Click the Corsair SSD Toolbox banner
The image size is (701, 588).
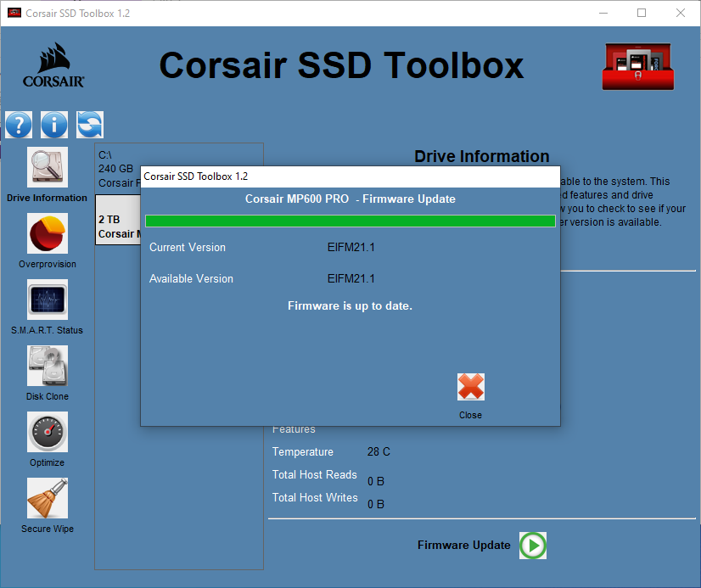pyautogui.click(x=341, y=65)
